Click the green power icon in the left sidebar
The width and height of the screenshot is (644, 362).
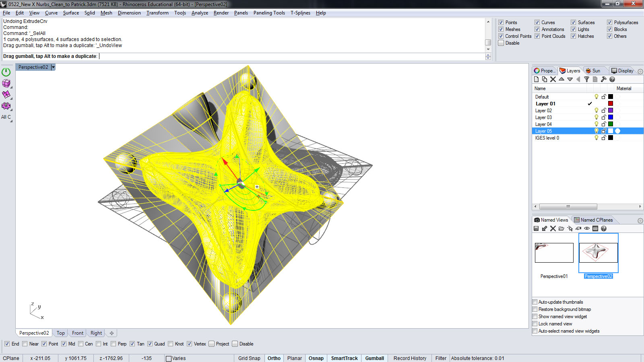[x=6, y=72]
